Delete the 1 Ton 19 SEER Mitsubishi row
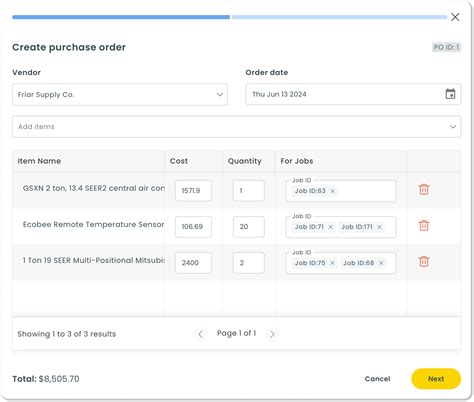 tap(424, 262)
